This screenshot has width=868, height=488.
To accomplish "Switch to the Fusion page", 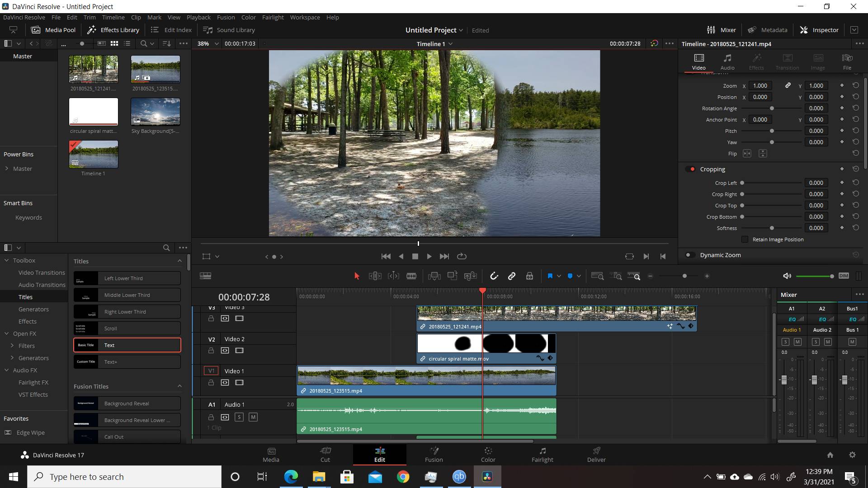I will click(434, 455).
